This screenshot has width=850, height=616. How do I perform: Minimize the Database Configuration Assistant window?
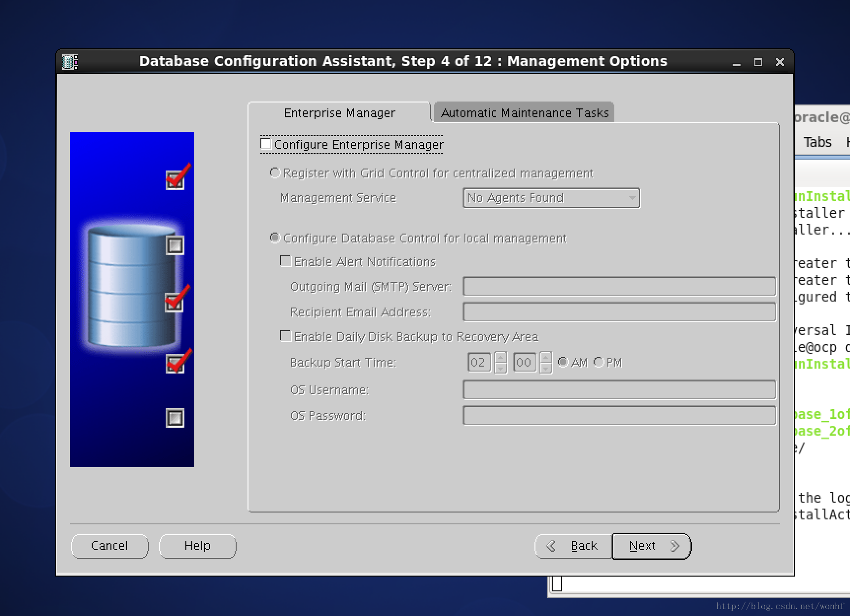[x=737, y=63]
